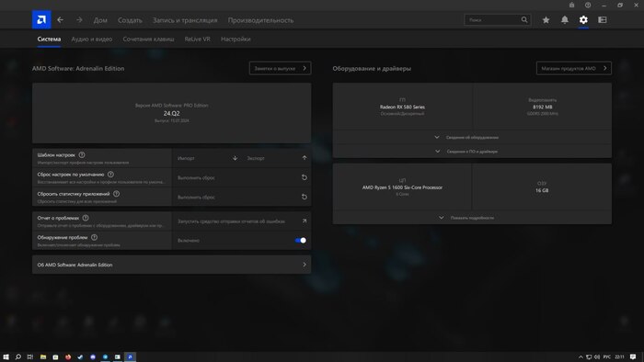Viewport: 644px width, 362px height.
Task: Open the Создать menu
Action: pos(130,20)
